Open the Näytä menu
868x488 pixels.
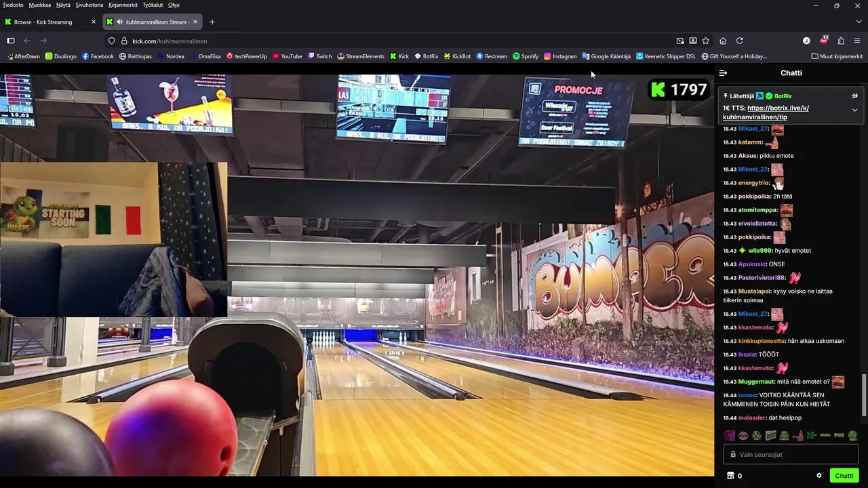tap(63, 5)
